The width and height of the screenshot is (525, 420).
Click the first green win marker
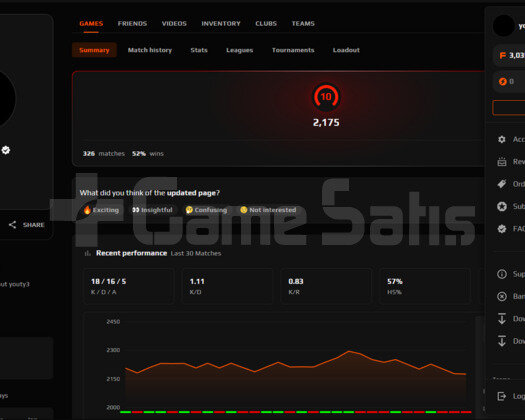tap(126, 412)
